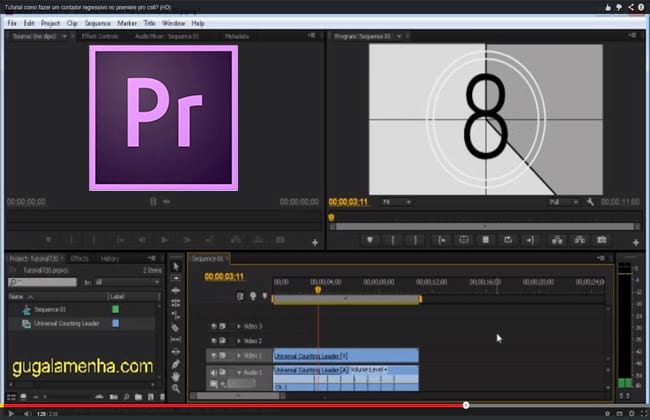Open the Window menu
Image resolution: width=650 pixels, height=420 pixels.
click(x=173, y=23)
